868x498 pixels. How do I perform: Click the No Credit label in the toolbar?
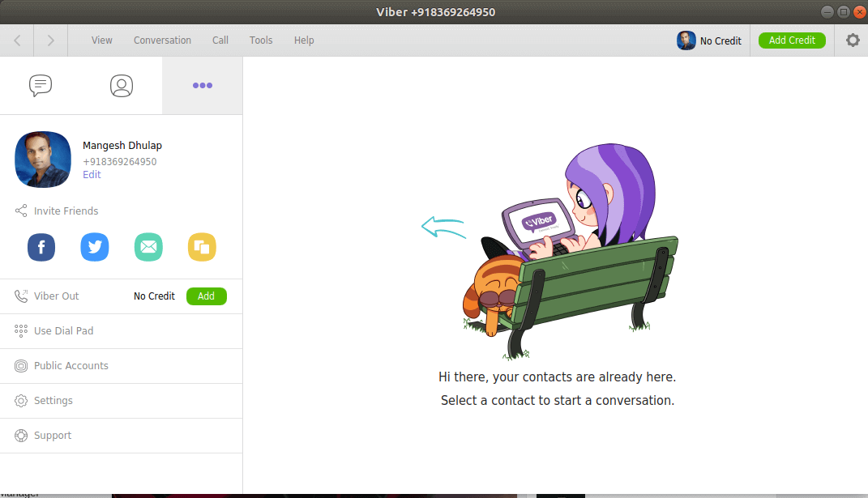coord(720,41)
